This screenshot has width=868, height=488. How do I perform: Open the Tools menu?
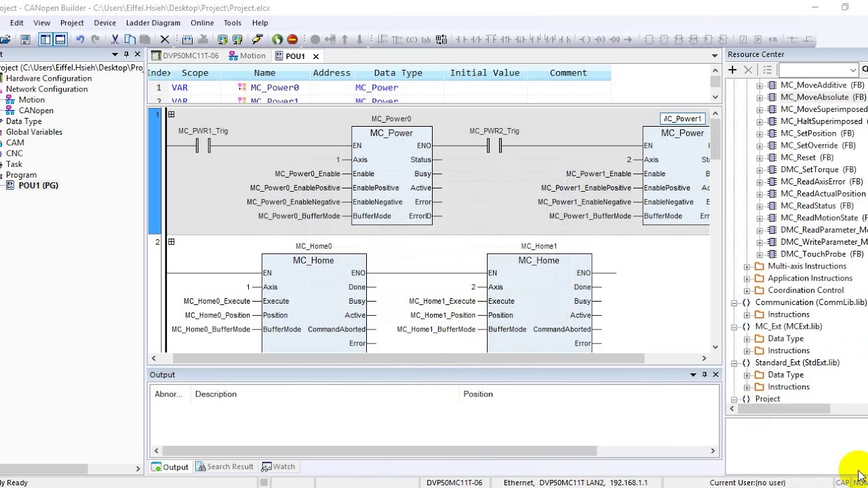click(233, 22)
